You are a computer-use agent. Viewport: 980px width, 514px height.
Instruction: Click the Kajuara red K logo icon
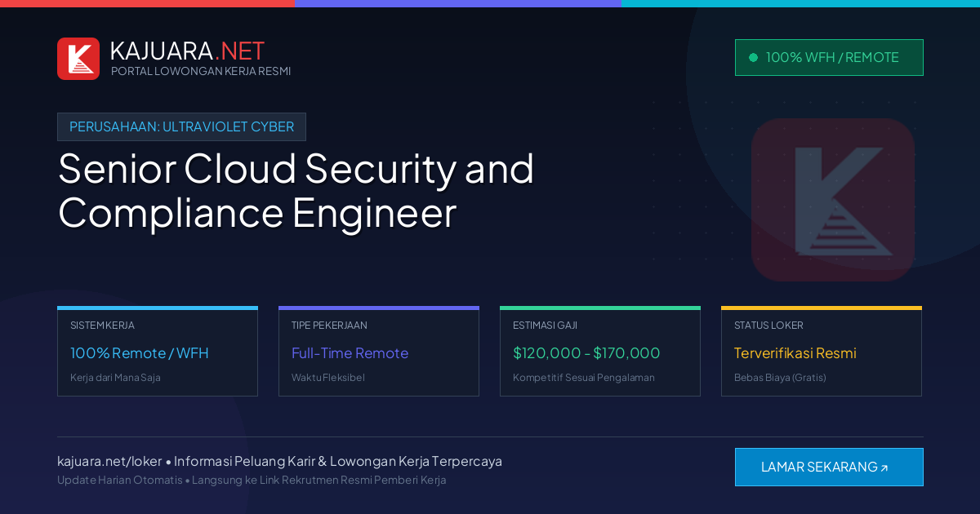pyautogui.click(x=78, y=59)
